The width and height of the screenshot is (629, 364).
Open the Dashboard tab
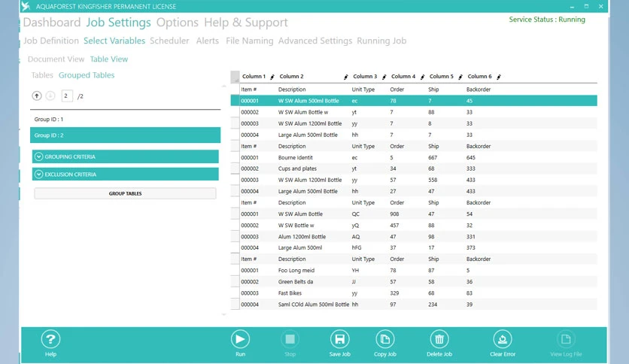(x=52, y=23)
